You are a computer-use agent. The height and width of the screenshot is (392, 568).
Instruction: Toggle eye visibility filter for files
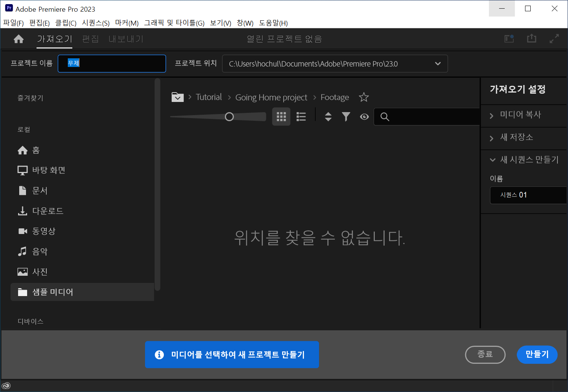[364, 117]
